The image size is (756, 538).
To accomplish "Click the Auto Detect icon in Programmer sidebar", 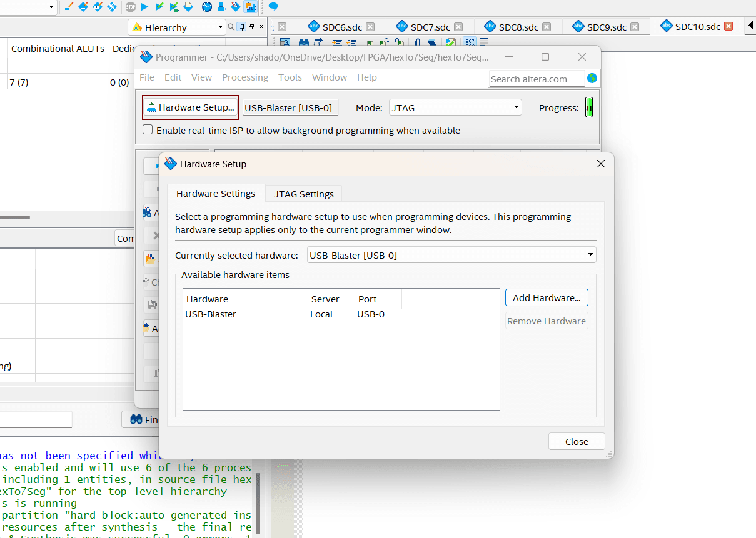I will pos(147,212).
